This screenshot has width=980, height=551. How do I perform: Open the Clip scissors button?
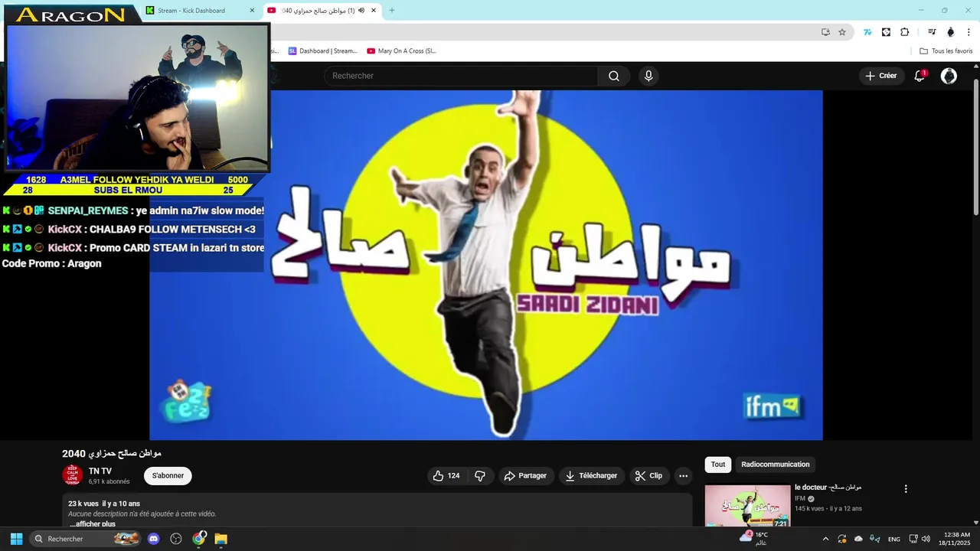[x=648, y=476]
